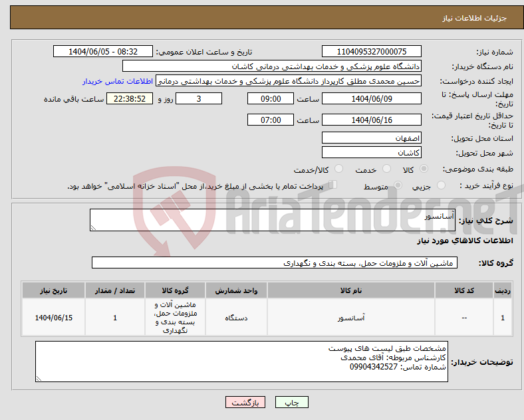Click the نام کالا column header

tap(351, 290)
